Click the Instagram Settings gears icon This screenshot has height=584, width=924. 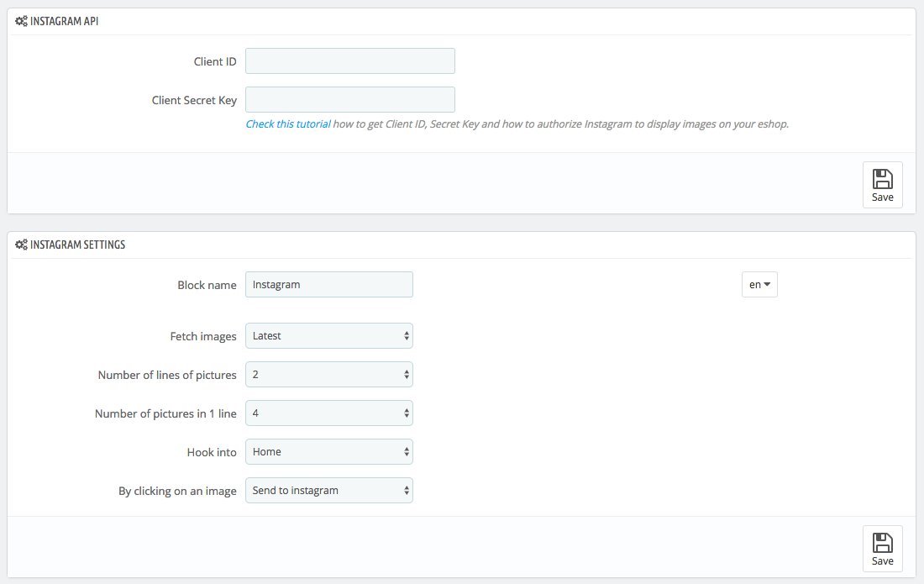coord(21,245)
